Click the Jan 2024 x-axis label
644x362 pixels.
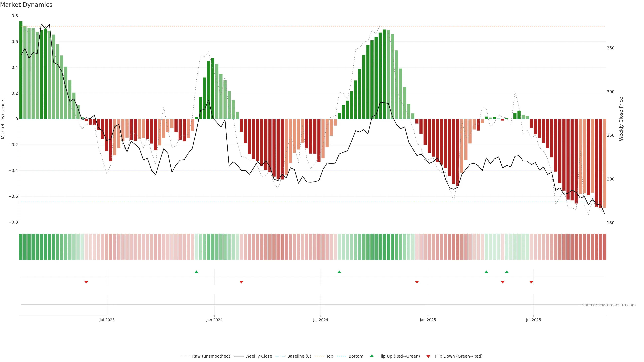click(x=214, y=320)
